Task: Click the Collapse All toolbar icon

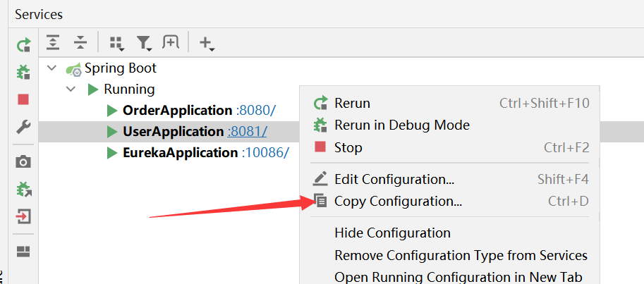Action: [80, 42]
